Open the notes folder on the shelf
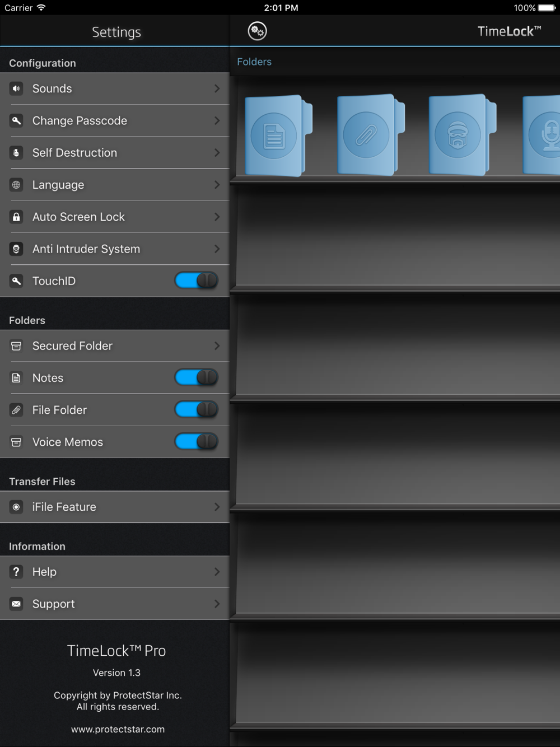560x747 pixels. click(278, 136)
